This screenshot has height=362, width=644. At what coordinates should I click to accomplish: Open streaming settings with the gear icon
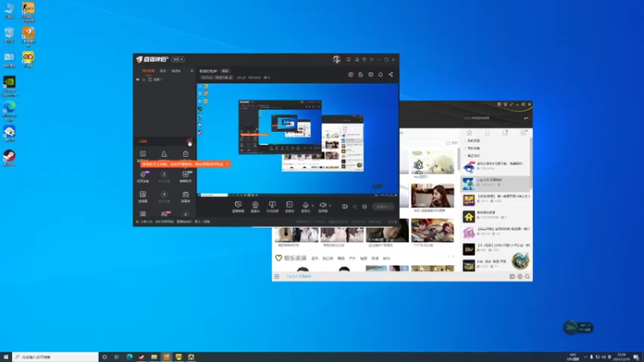click(365, 207)
